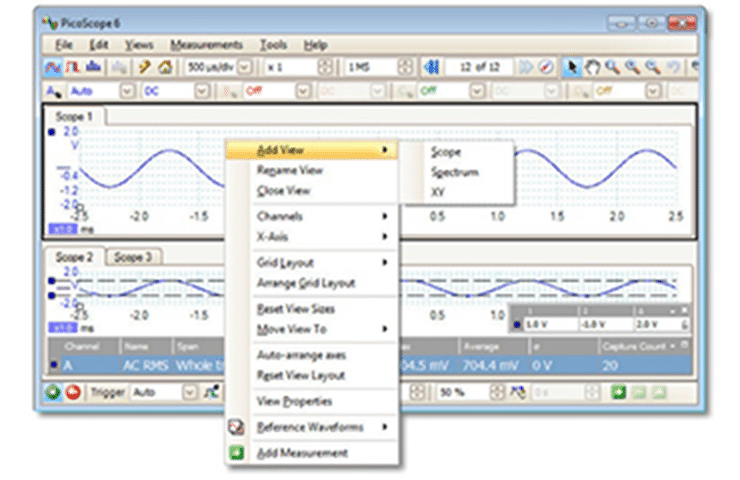This screenshot has height=480, width=740.
Task: Open the advanced trigger settings icon
Action: [x=212, y=392]
